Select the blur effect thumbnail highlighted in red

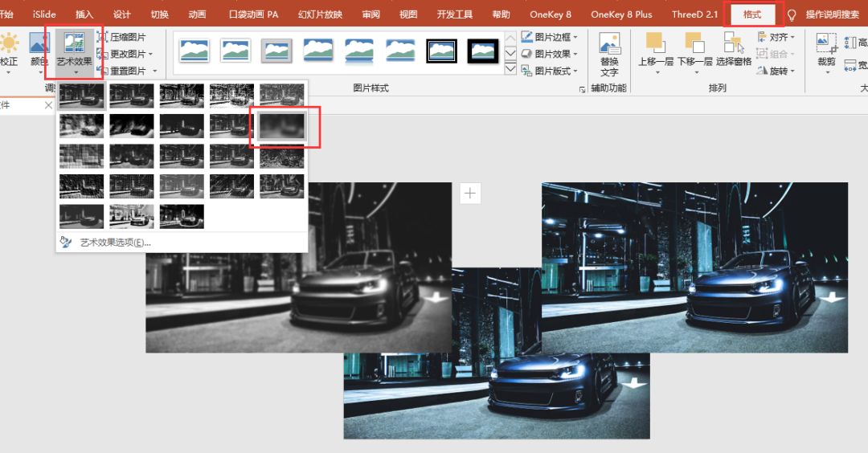tap(282, 125)
